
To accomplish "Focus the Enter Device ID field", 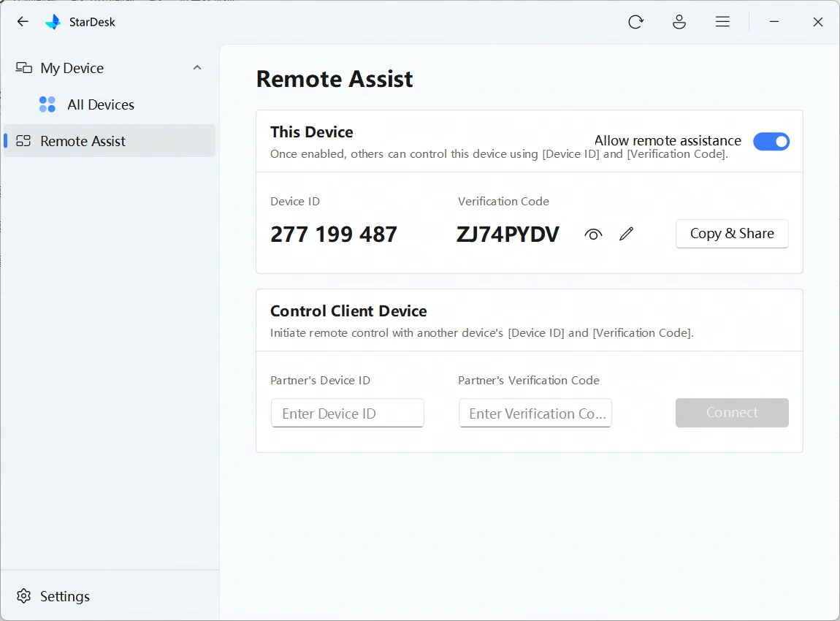I will (347, 413).
